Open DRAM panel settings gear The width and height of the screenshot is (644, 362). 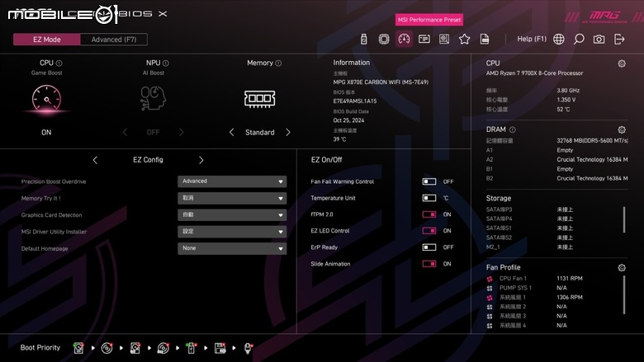(x=622, y=129)
